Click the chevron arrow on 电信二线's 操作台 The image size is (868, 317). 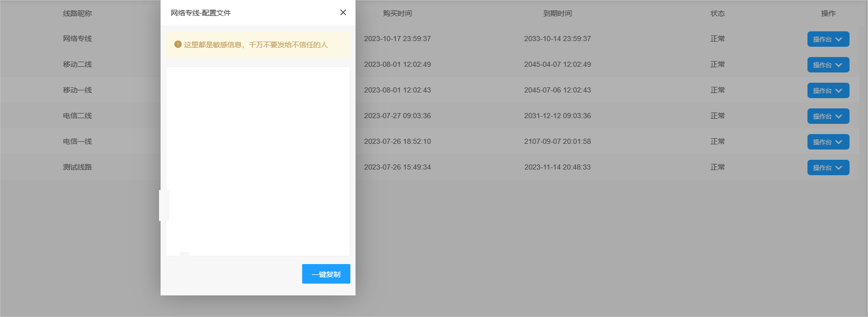(x=839, y=116)
